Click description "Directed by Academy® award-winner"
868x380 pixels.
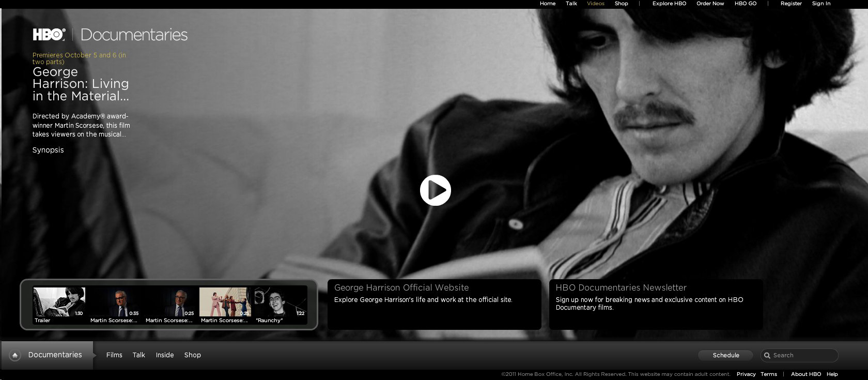[x=80, y=120]
